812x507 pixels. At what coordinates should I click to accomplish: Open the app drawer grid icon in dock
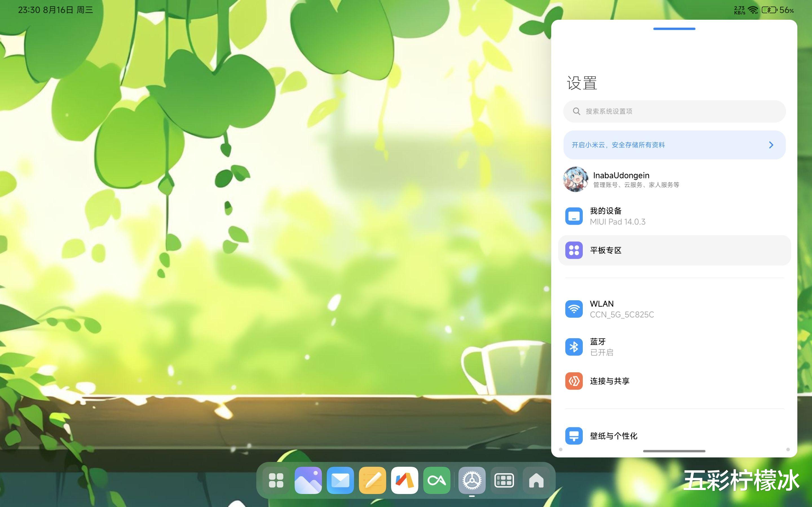click(x=276, y=480)
